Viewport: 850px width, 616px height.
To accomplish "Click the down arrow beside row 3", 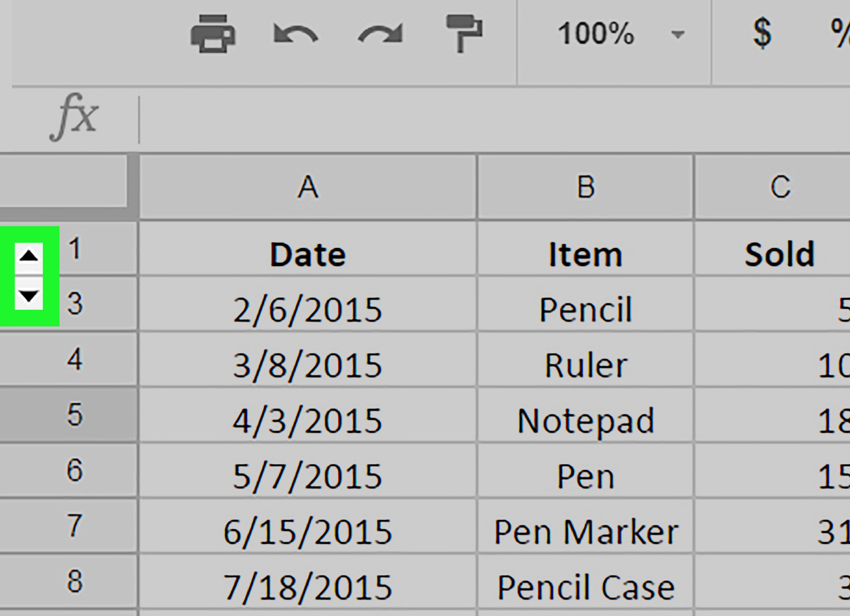I will coord(29,296).
